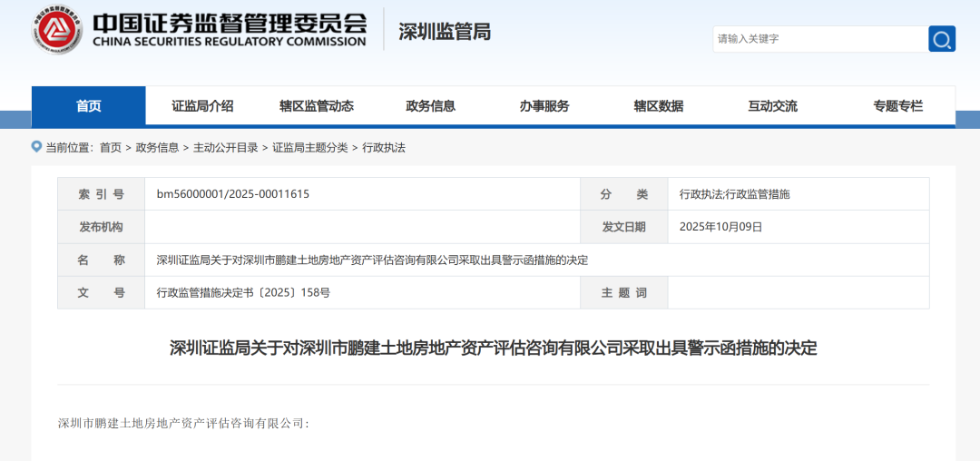This screenshot has width=980, height=461.
Task: Click the 中国证券监督管理委员会 header title
Action: (x=230, y=23)
